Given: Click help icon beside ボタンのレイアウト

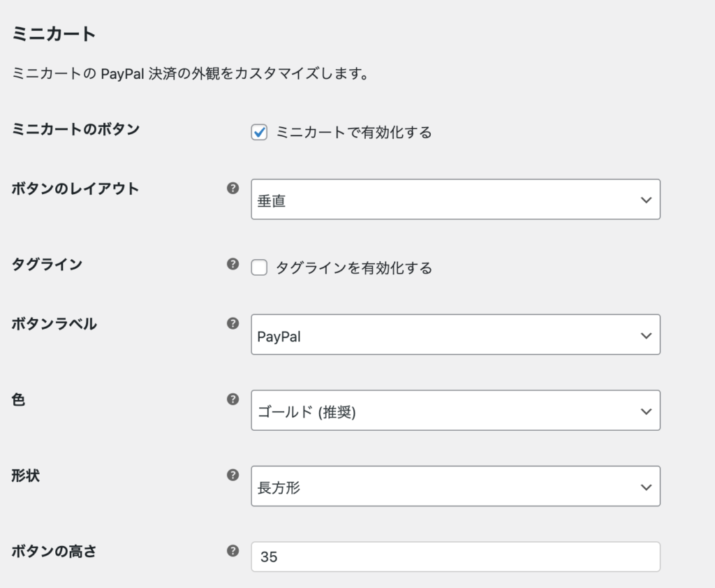Looking at the screenshot, I should tap(233, 188).
